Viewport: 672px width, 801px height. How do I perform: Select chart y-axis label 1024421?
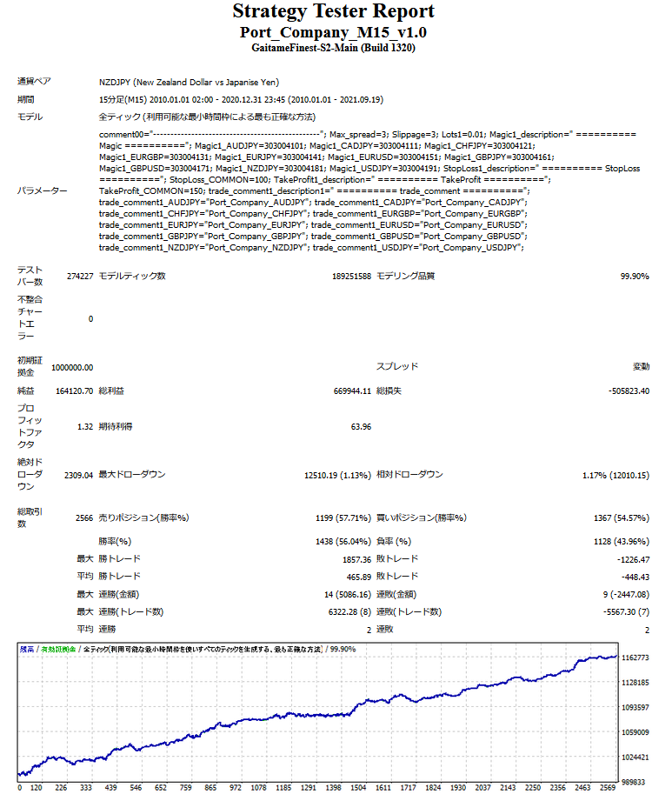(x=635, y=758)
